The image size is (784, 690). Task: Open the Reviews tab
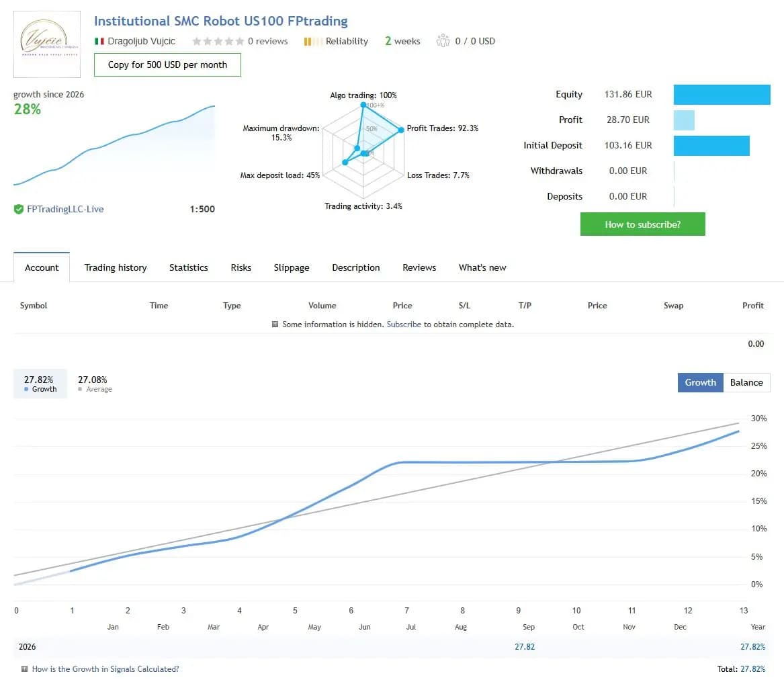click(419, 267)
